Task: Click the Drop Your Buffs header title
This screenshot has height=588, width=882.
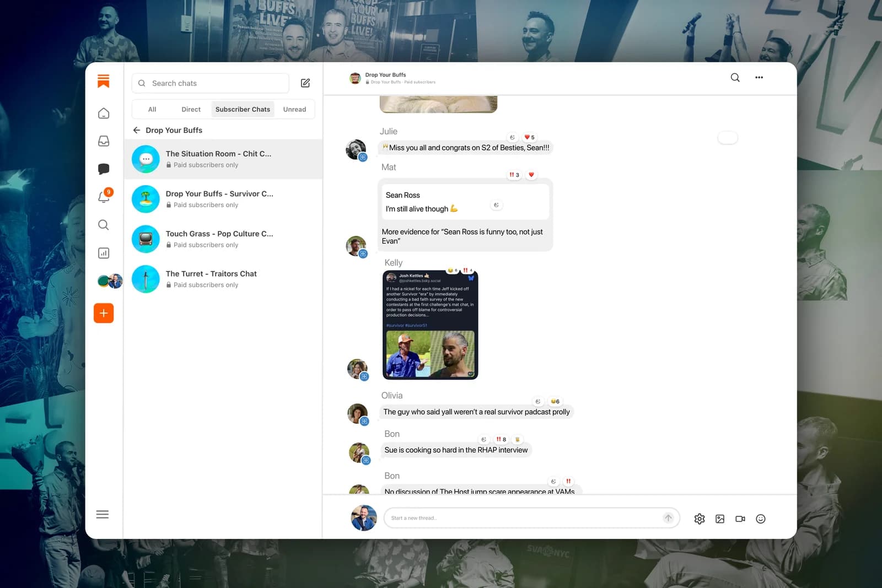Action: [x=385, y=75]
